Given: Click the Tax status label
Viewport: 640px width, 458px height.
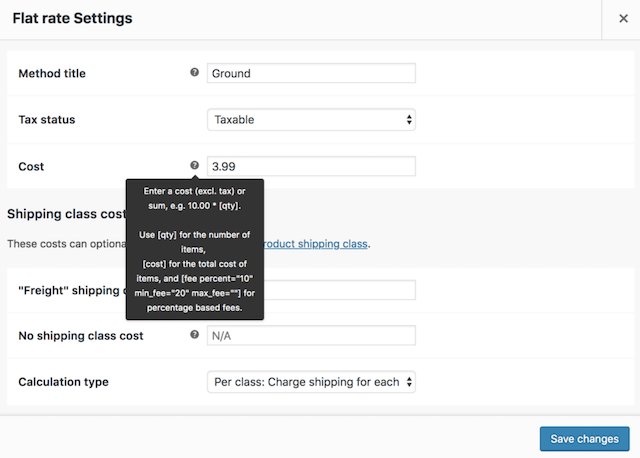Looking at the screenshot, I should 47,120.
